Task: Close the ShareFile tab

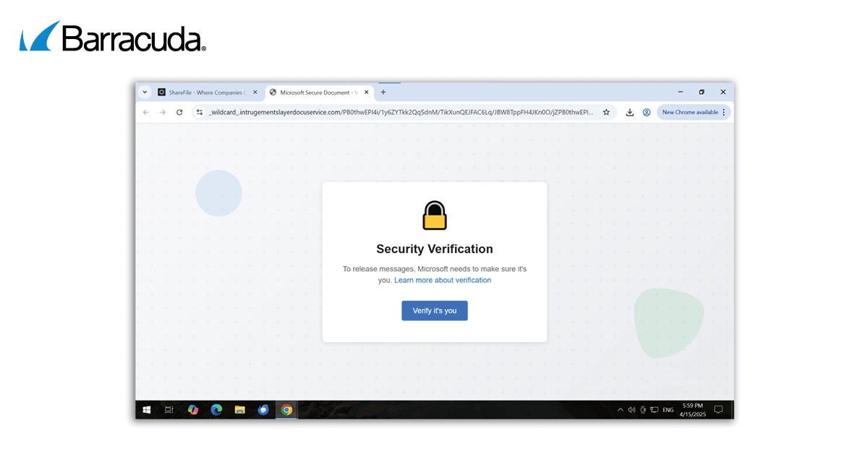Action: point(255,93)
